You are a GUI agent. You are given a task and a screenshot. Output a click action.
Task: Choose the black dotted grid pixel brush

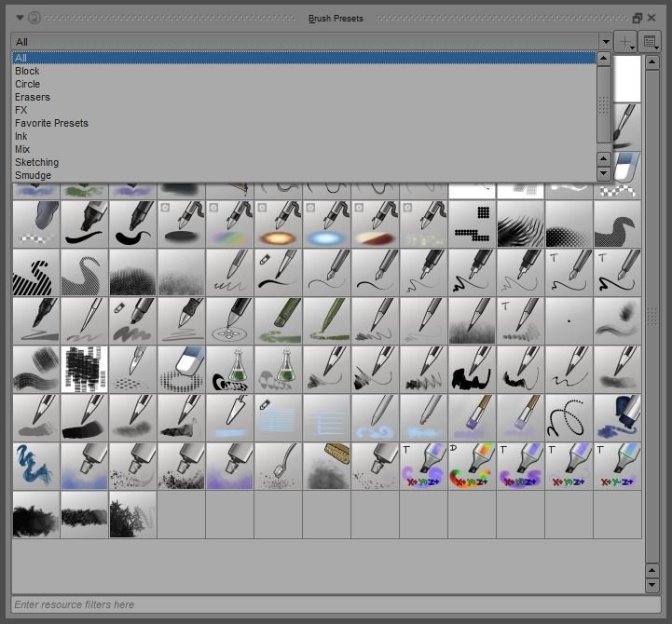(x=472, y=224)
